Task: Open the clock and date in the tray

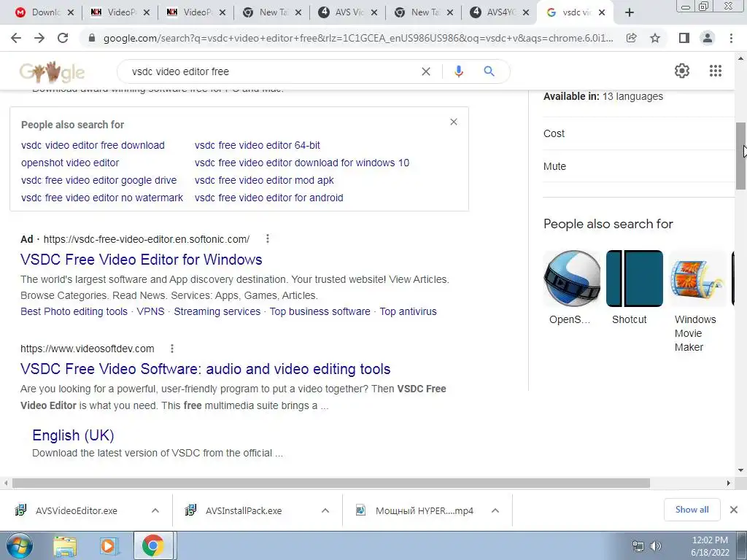Action: click(710, 546)
